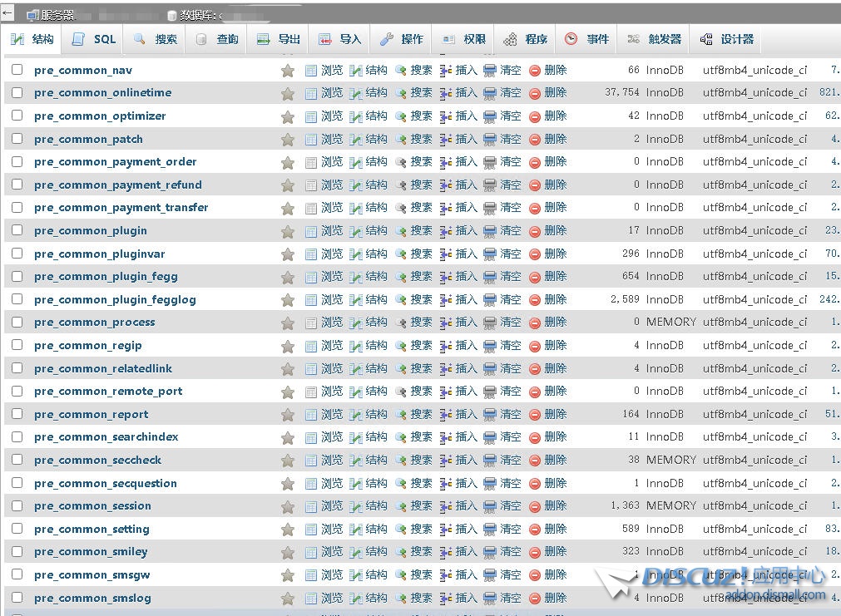Select pre_common_onlinetime row checkbox

pos(17,92)
